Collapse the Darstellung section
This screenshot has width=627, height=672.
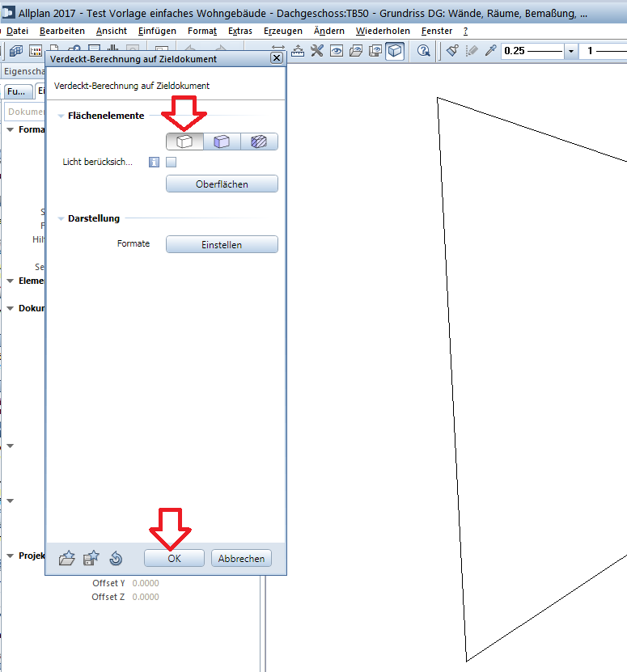(61, 219)
